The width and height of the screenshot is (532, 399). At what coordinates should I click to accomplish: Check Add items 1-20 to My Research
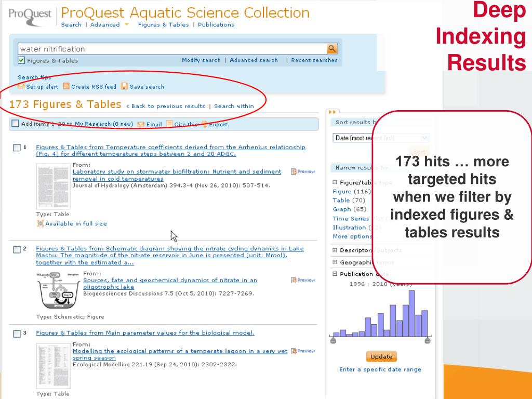[15, 124]
